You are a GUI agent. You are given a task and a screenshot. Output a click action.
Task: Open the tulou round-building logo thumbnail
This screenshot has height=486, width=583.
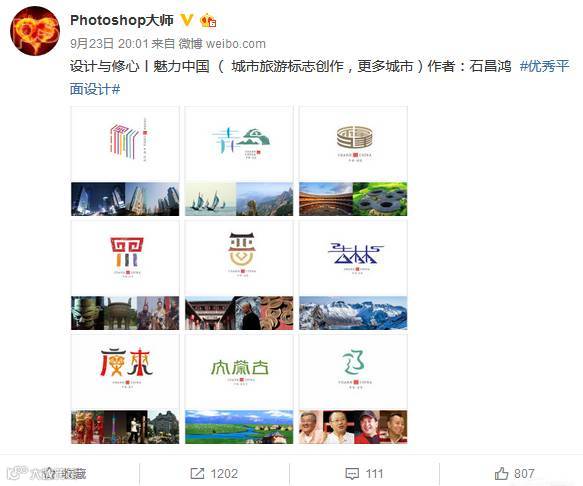[353, 161]
